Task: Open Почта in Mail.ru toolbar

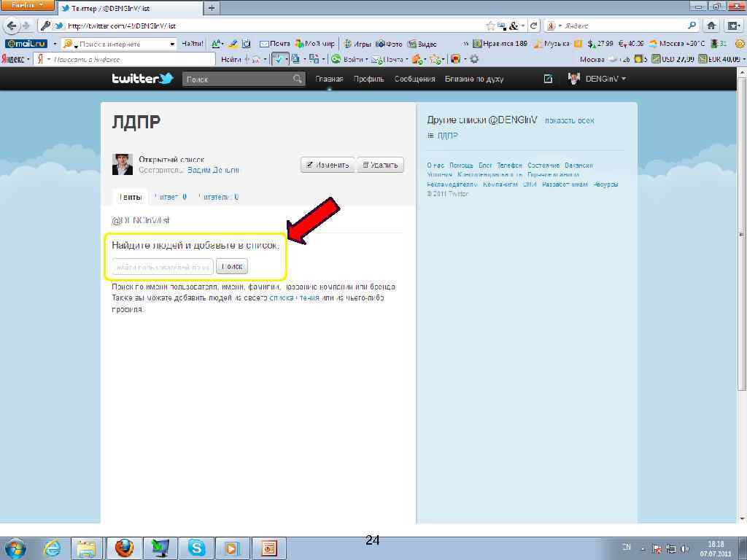Action: [275, 44]
